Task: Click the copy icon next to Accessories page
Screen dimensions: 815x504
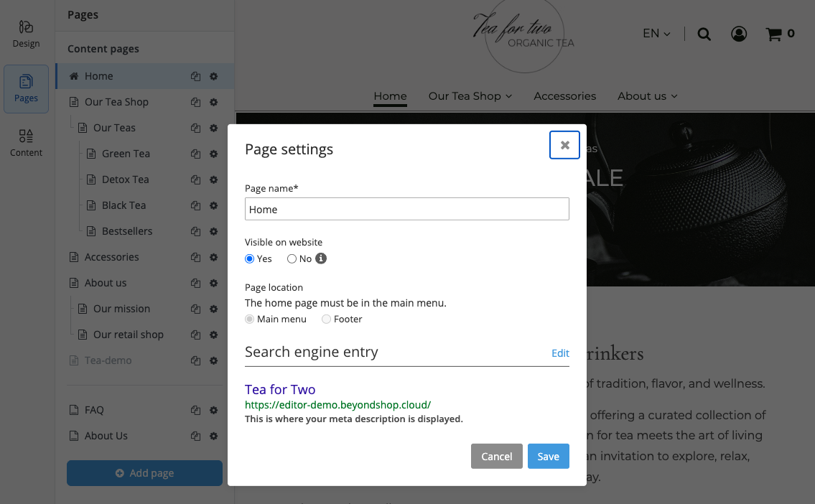Action: point(195,257)
